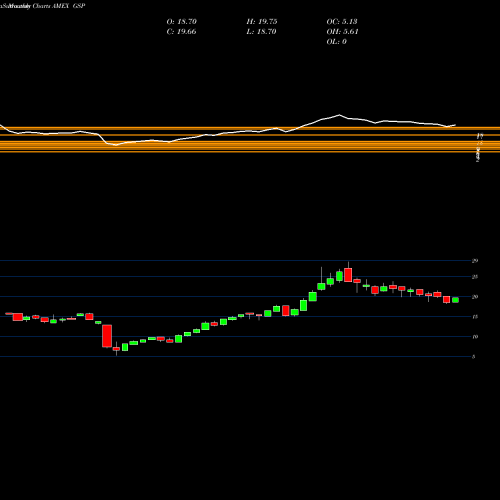Click the GSP ticker symbol in title

point(79,6)
